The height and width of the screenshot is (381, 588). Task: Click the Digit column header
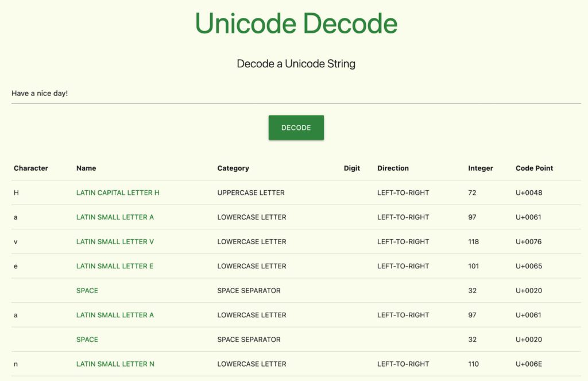352,168
